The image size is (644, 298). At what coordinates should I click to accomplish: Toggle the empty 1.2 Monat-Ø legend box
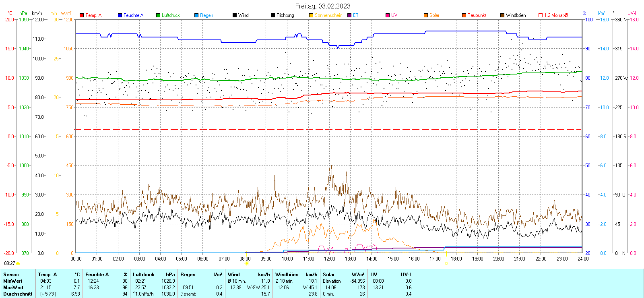click(541, 15)
